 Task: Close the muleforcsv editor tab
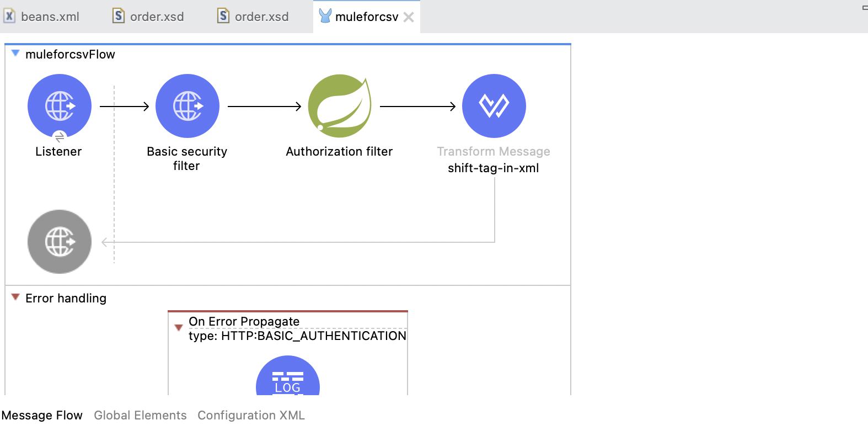(409, 17)
